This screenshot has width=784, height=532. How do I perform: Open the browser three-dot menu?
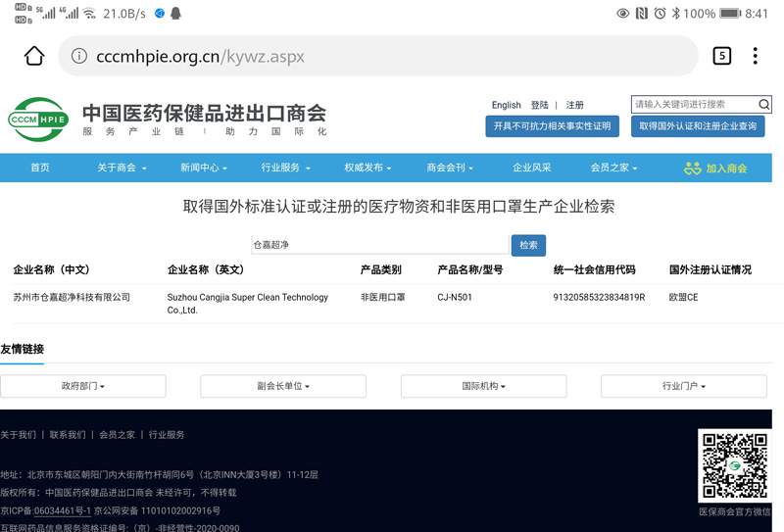pyautogui.click(x=755, y=56)
